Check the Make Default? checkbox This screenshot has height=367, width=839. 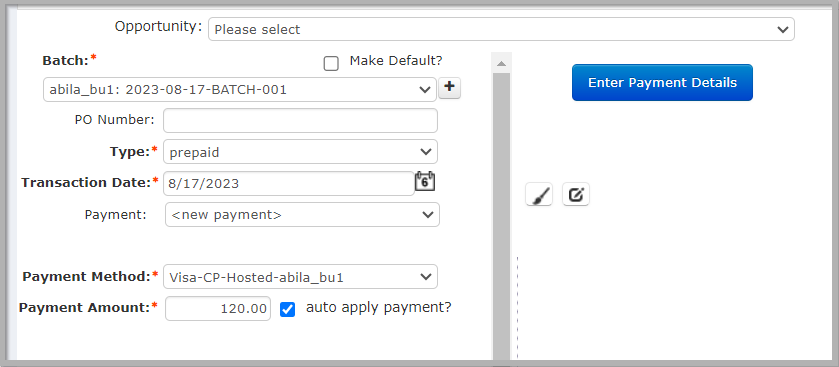[331, 64]
